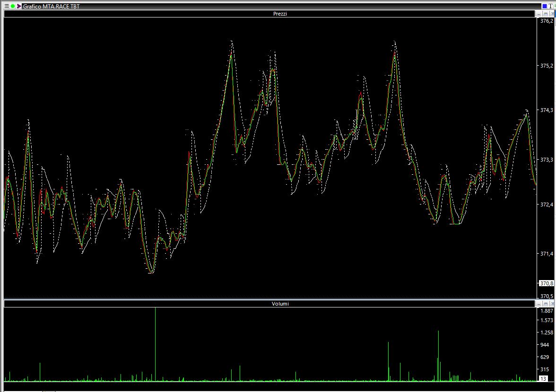Click the Grafico MTA.RACE TBT title
Screen dimensions: 556x392
click(x=51, y=6)
